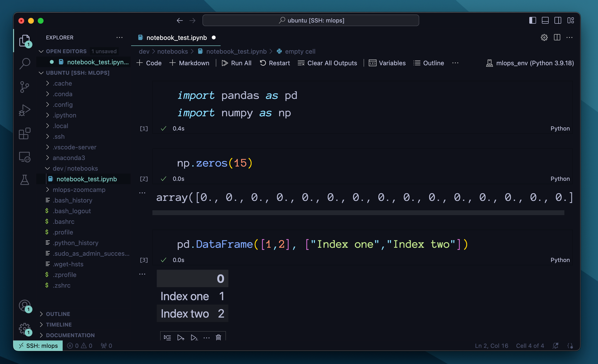Image resolution: width=598 pixels, height=364 pixels.
Task: Open the Variables panel
Action: tap(387, 63)
